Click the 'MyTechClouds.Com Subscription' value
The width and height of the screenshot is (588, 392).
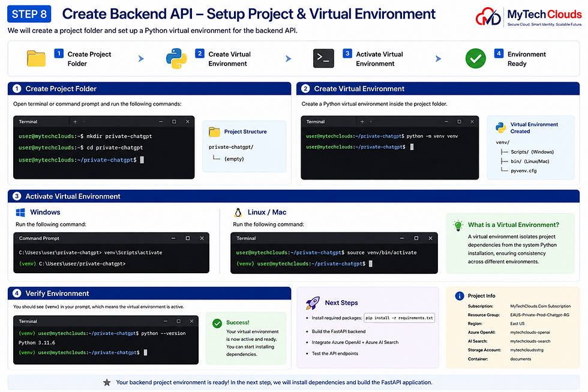point(541,306)
